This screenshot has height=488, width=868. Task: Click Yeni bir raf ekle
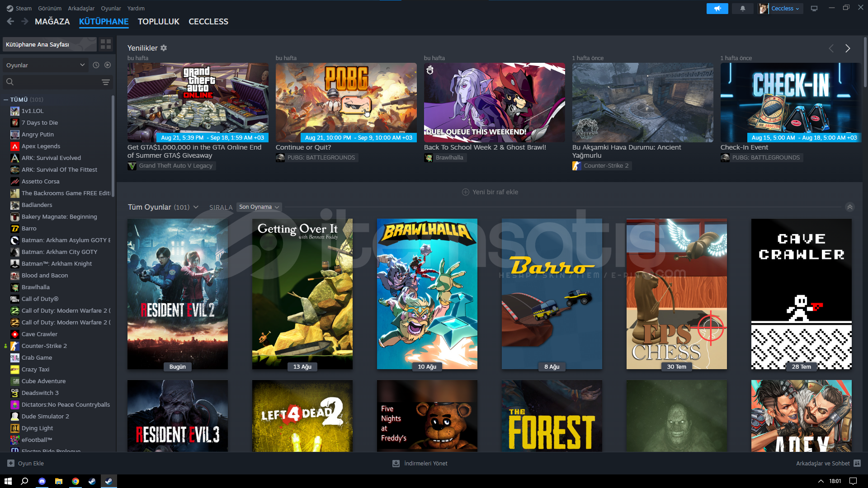490,192
